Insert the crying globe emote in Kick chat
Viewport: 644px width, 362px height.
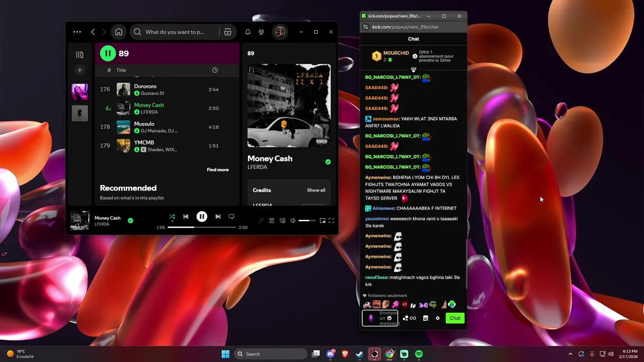pyautogui.click(x=452, y=304)
